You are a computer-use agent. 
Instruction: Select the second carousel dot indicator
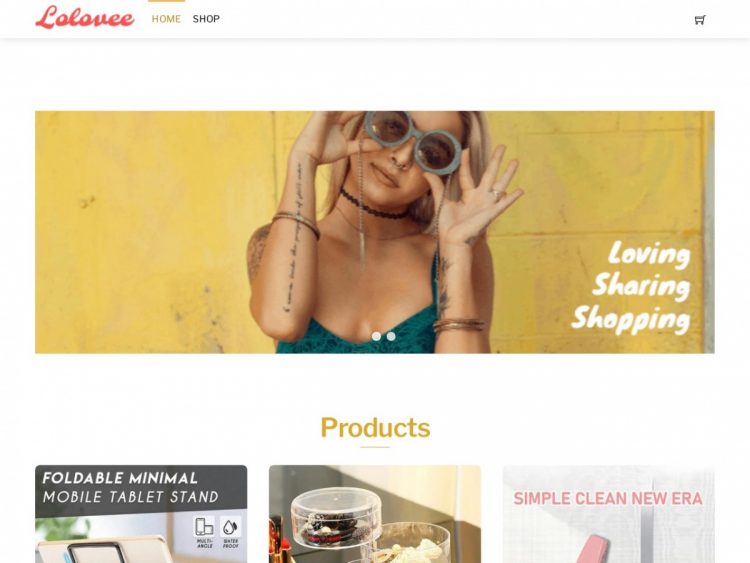point(391,336)
